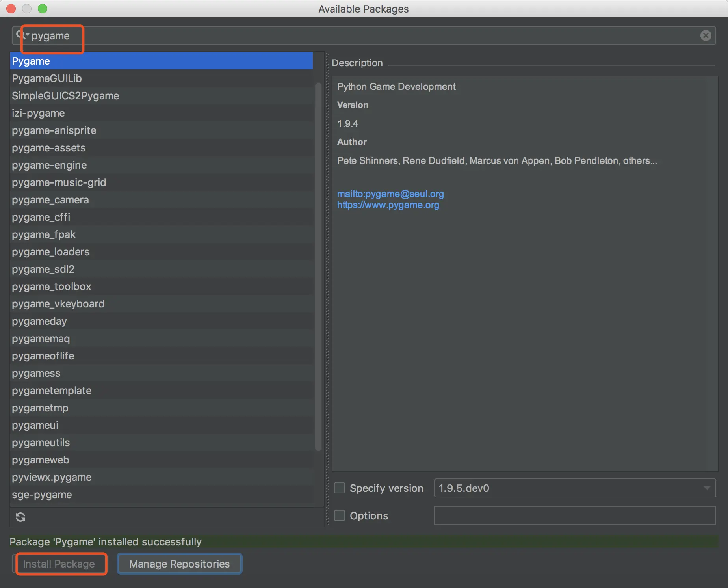Select pygame-assets package
The height and width of the screenshot is (588, 728).
(x=162, y=148)
